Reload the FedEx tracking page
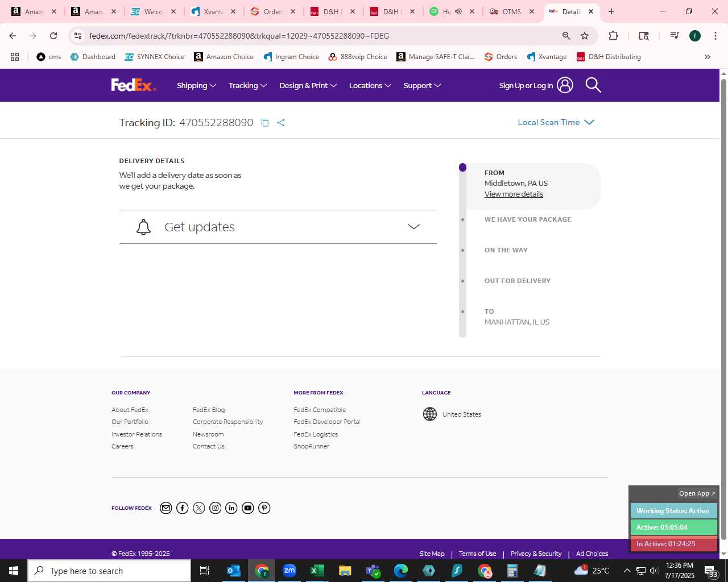Screen dimensions: 728x582 click(53, 36)
